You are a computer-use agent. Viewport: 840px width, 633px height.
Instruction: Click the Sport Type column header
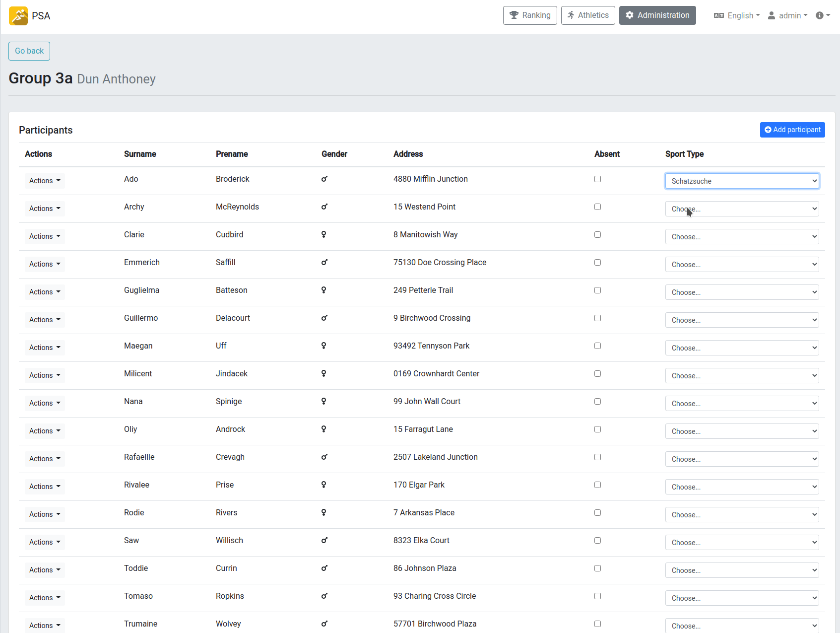pyautogui.click(x=684, y=154)
